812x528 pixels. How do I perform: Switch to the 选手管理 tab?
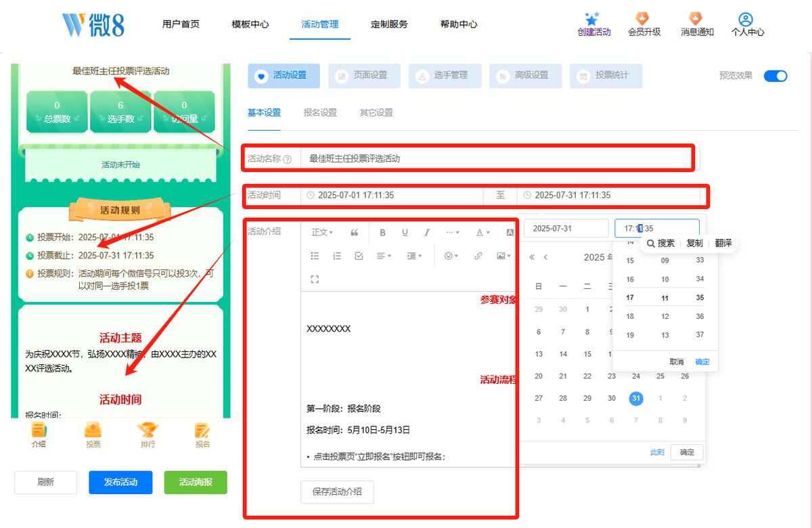445,76
